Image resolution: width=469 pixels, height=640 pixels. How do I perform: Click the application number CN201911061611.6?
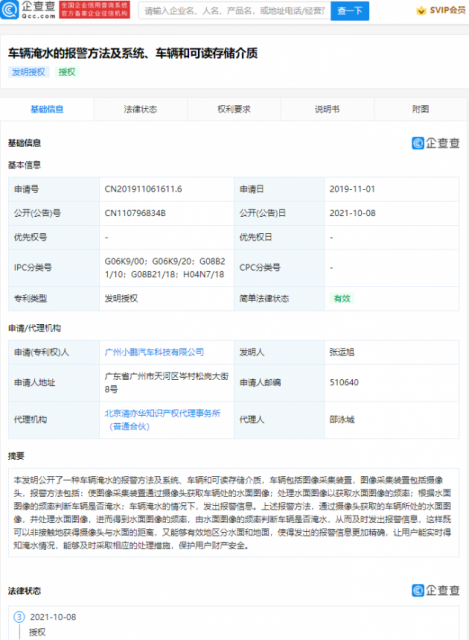143,189
